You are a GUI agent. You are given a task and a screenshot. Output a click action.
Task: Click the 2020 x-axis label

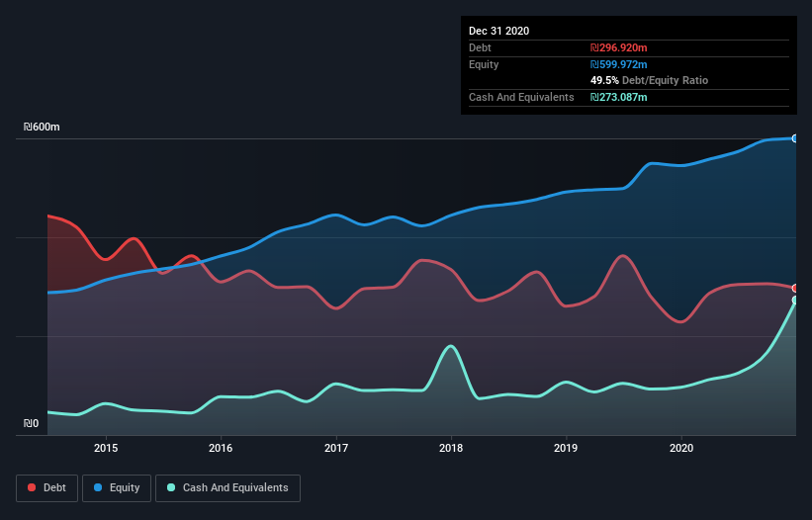pyautogui.click(x=681, y=448)
